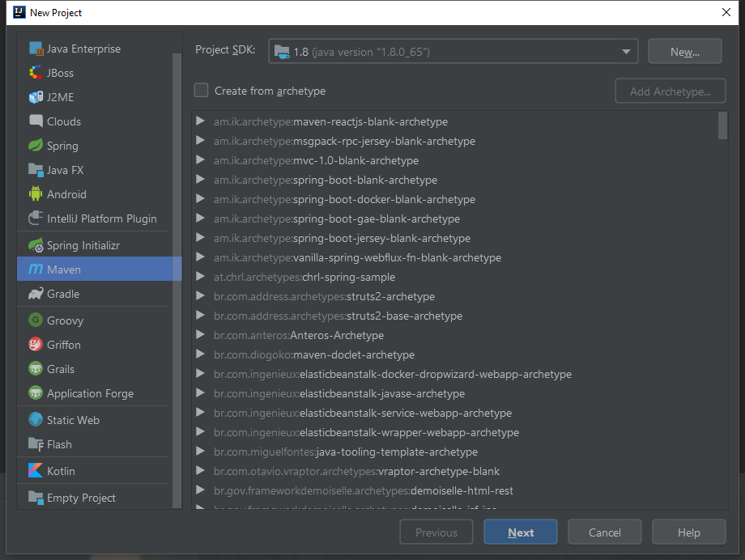This screenshot has width=745, height=560.
Task: Click the New... SDK button
Action: click(x=684, y=51)
